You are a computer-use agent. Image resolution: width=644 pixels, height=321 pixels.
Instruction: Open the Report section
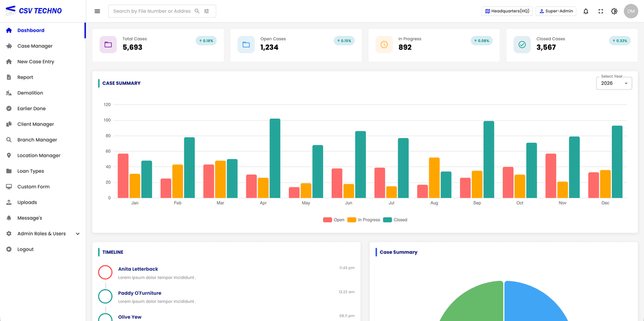(26, 77)
